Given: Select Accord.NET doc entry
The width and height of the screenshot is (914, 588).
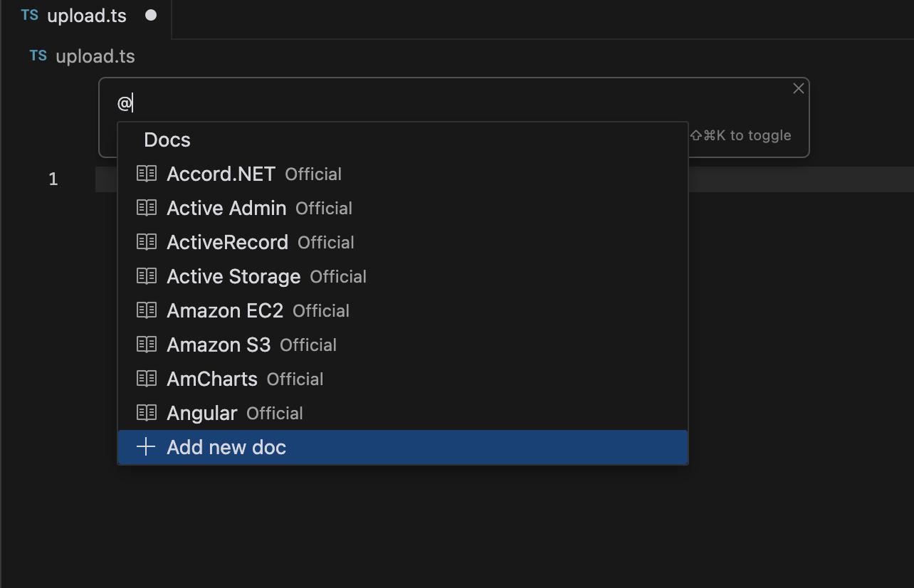Looking at the screenshot, I should 403,174.
